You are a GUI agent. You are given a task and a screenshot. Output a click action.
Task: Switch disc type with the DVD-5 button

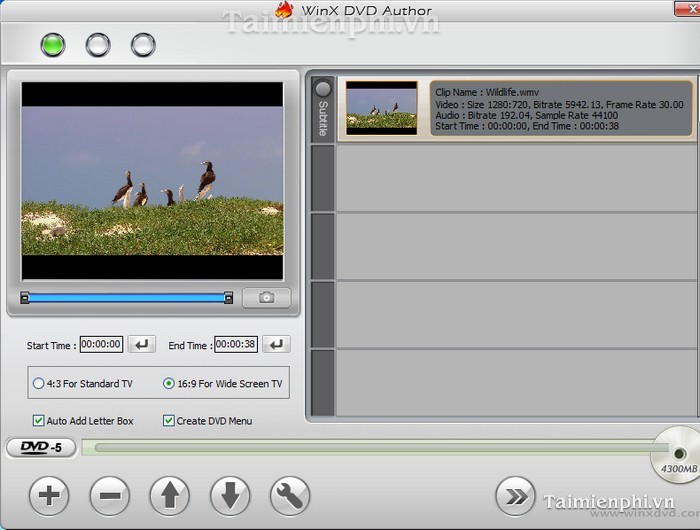click(x=41, y=447)
